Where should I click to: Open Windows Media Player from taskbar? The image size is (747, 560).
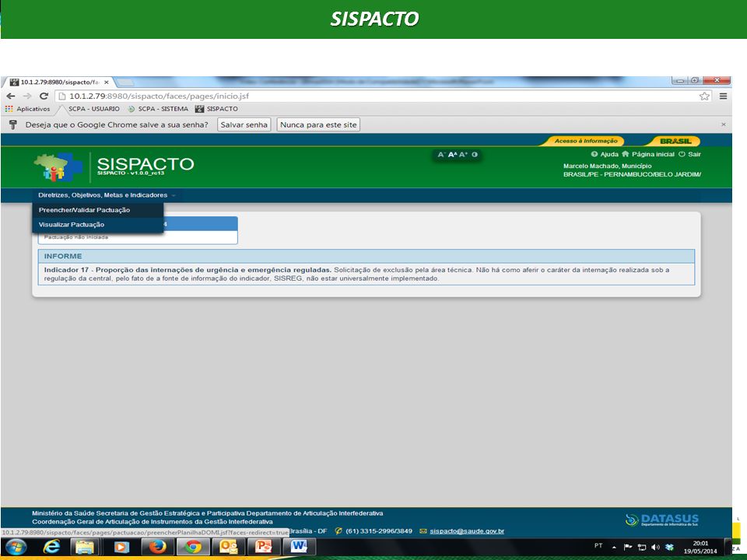(121, 547)
